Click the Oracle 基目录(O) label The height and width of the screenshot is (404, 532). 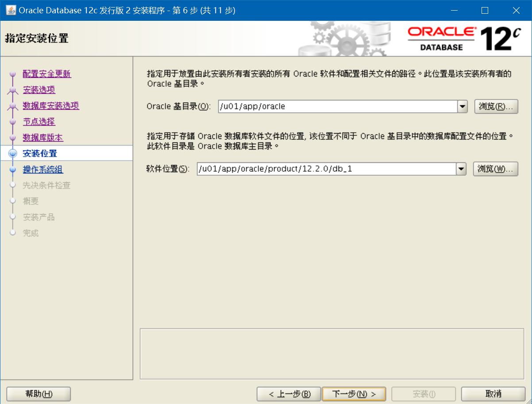pyautogui.click(x=179, y=107)
